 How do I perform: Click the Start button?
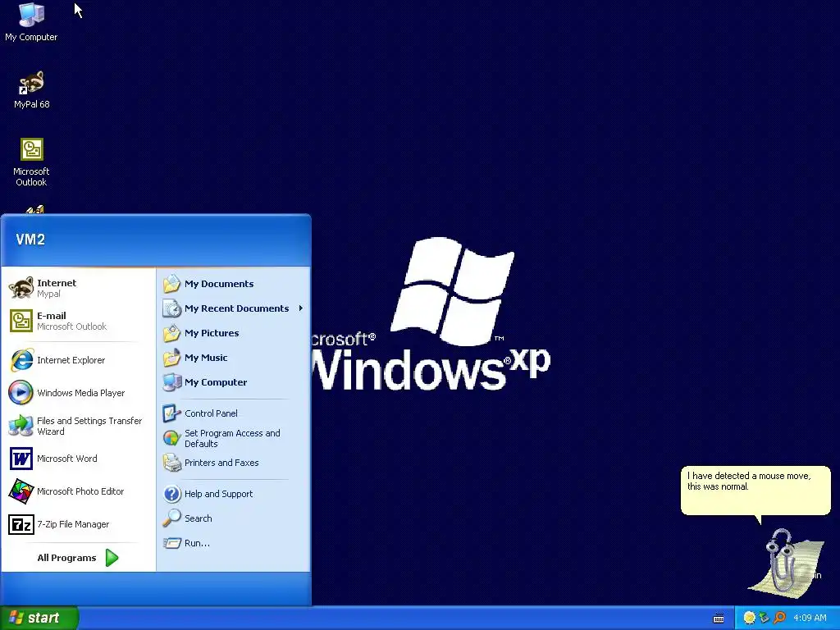click(x=39, y=618)
